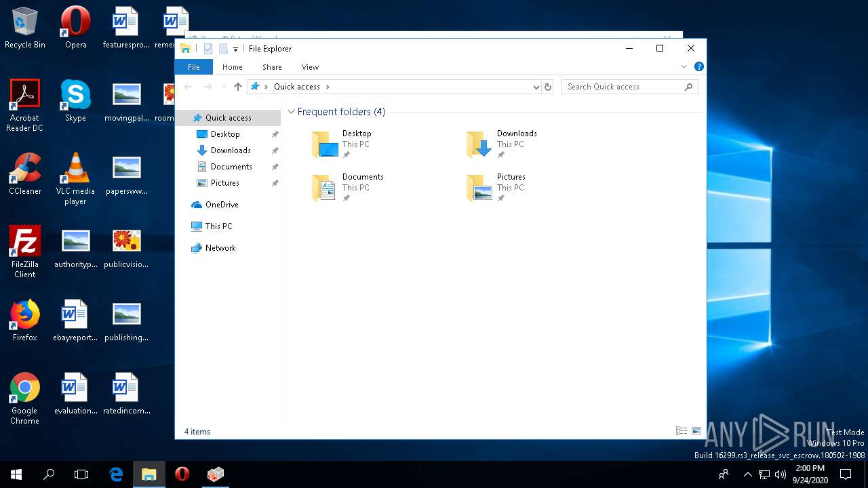Open FileZilla Client desktop shortcut
Screen dimensions: 868x488
pos(25,252)
